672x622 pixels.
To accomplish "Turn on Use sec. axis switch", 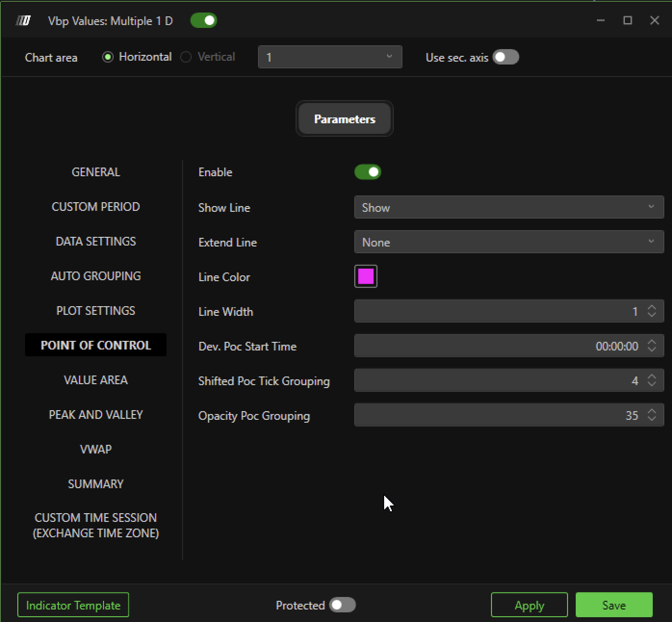I will pyautogui.click(x=505, y=57).
